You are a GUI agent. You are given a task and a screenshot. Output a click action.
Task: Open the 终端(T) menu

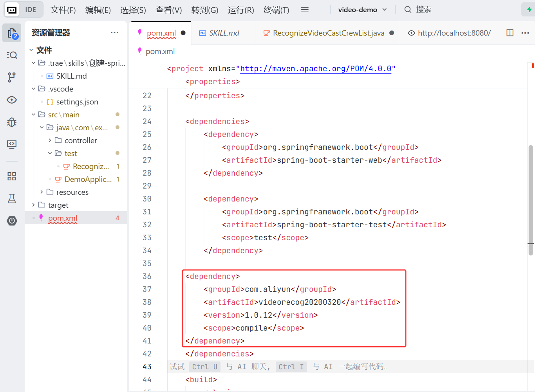click(x=276, y=10)
